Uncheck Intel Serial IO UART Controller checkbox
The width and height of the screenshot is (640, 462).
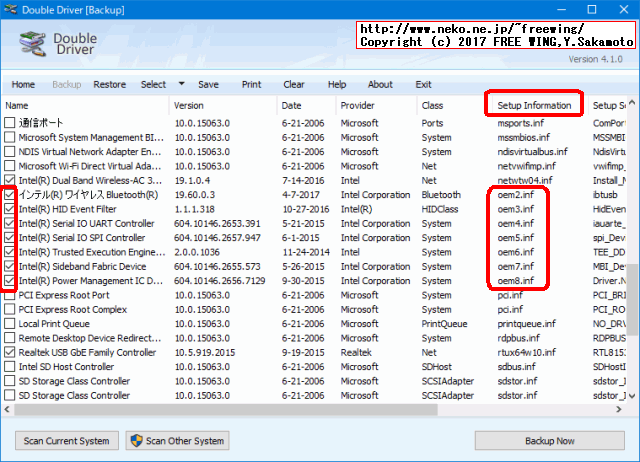coord(9,223)
